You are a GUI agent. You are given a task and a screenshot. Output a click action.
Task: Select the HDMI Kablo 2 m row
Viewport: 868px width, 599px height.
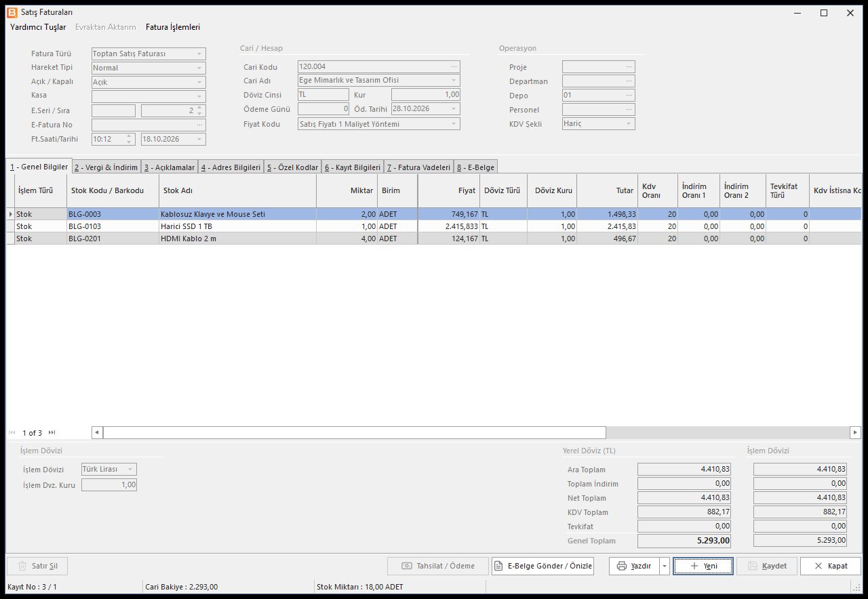pos(434,239)
